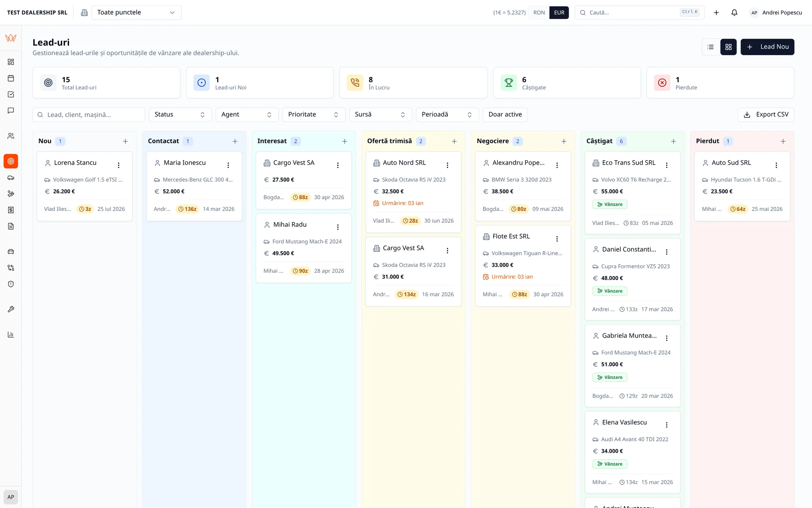Click the În Lucru stat card
812x508 pixels.
pyautogui.click(x=413, y=82)
